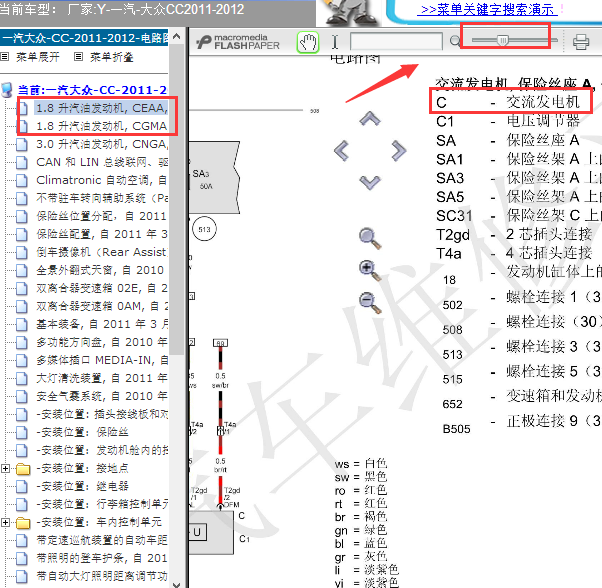Image resolution: width=602 pixels, height=588 pixels.
Task: Open 保险丝位置分配, 自 2011 document
Action: pyautogui.click(x=102, y=216)
